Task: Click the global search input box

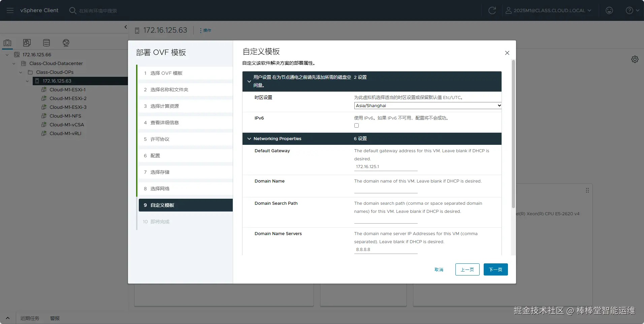Action: (x=98, y=11)
